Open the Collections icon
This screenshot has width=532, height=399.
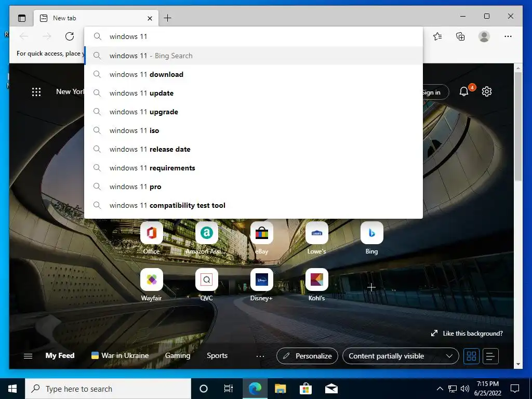click(x=460, y=36)
